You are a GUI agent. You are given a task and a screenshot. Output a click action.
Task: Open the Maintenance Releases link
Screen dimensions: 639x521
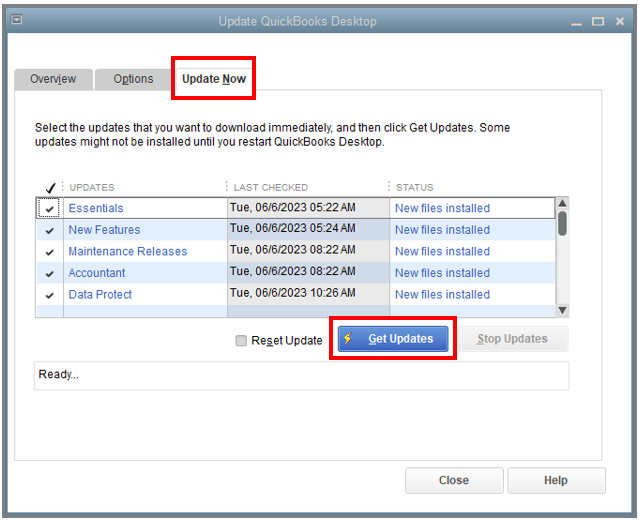(128, 252)
